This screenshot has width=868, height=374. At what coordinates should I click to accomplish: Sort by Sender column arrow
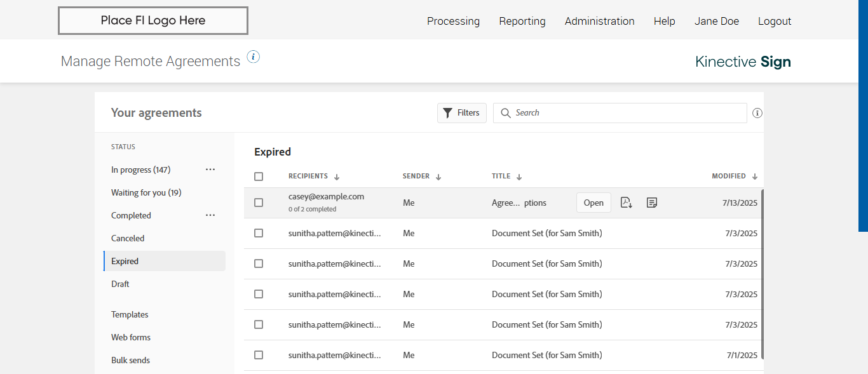click(x=438, y=177)
